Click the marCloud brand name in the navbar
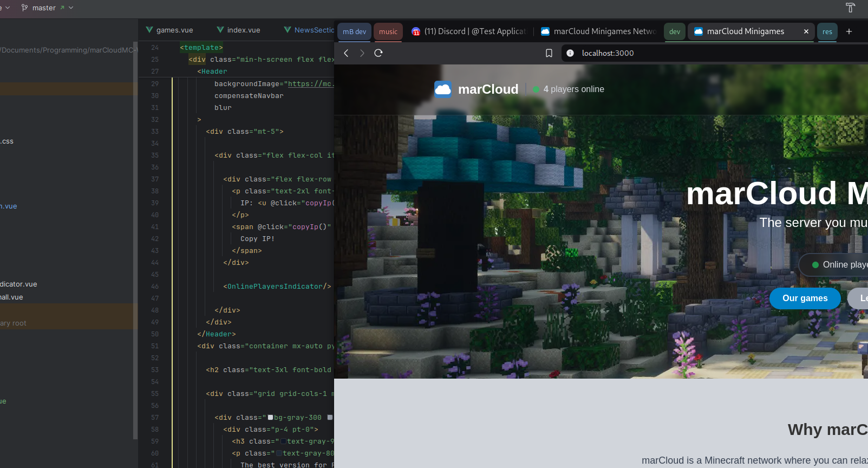The image size is (868, 468). tap(488, 89)
